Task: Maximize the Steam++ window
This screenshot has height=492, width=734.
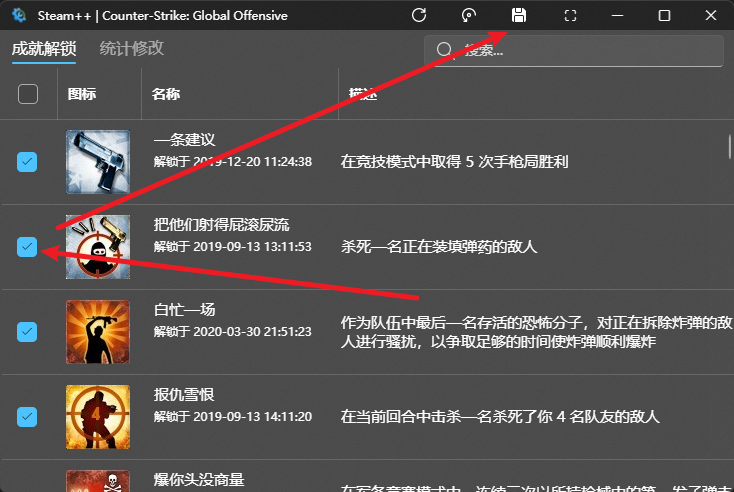Action: coord(664,15)
